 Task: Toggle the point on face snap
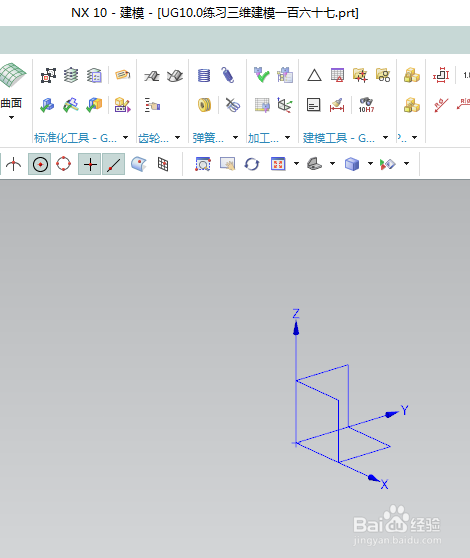tap(139, 164)
